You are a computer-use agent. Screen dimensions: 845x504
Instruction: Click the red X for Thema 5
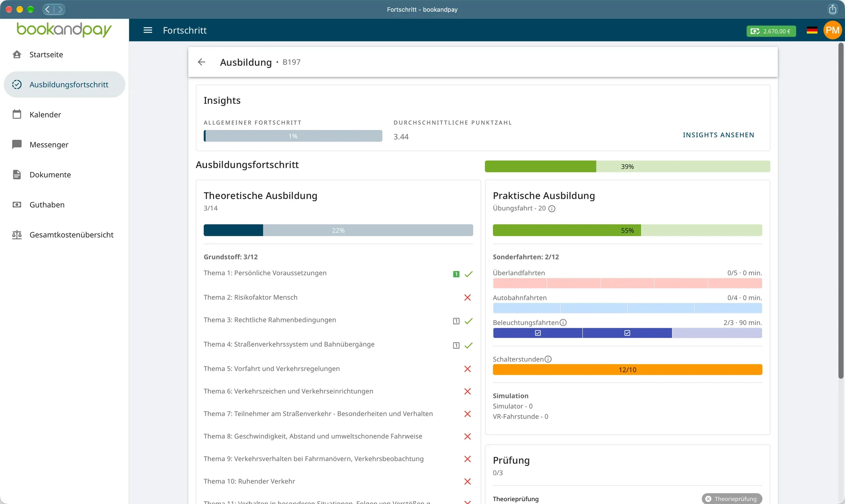468,368
